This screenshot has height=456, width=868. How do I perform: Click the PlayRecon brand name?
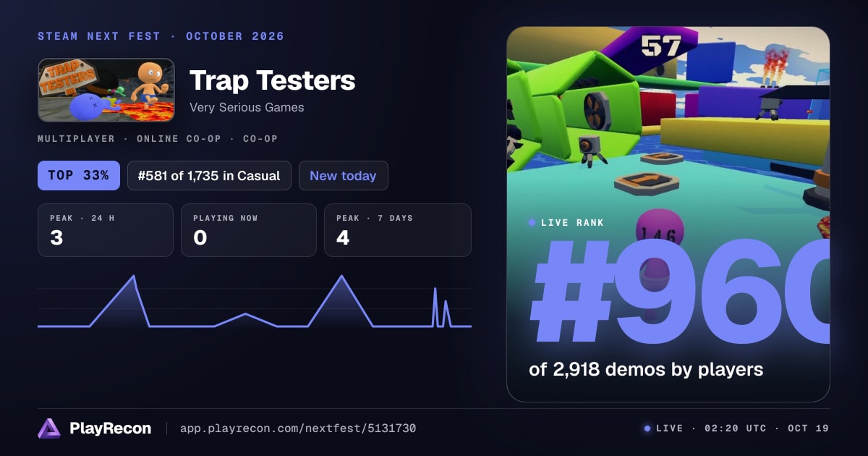(x=111, y=428)
